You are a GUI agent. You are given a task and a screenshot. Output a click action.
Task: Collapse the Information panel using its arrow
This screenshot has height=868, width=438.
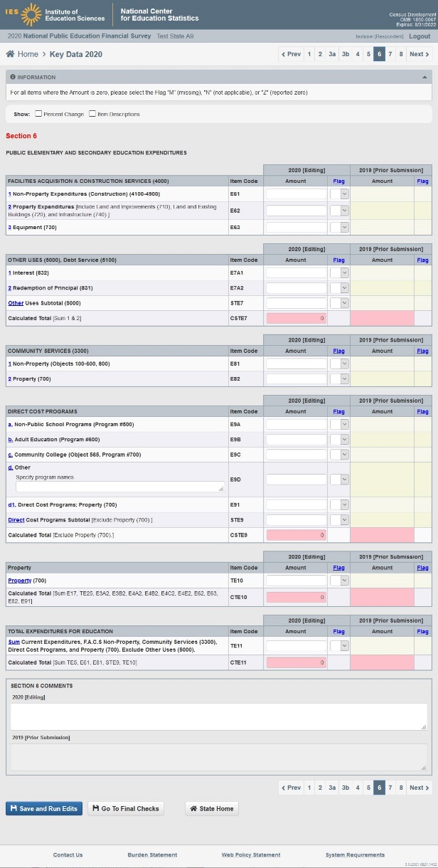pos(425,77)
